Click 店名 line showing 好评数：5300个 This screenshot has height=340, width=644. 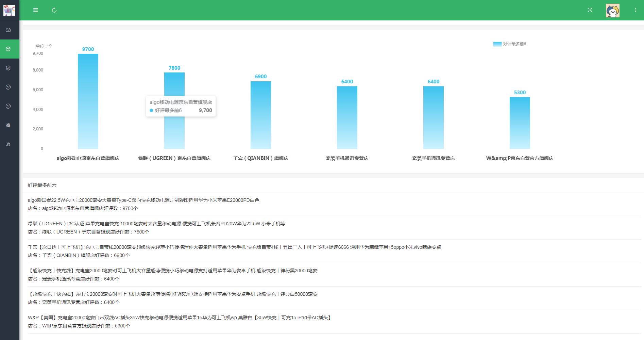tap(79, 326)
